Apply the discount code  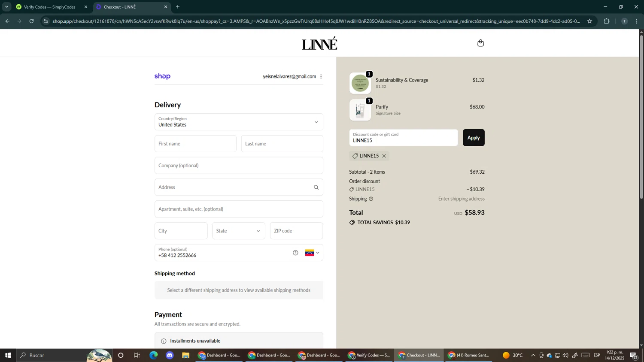474,138
